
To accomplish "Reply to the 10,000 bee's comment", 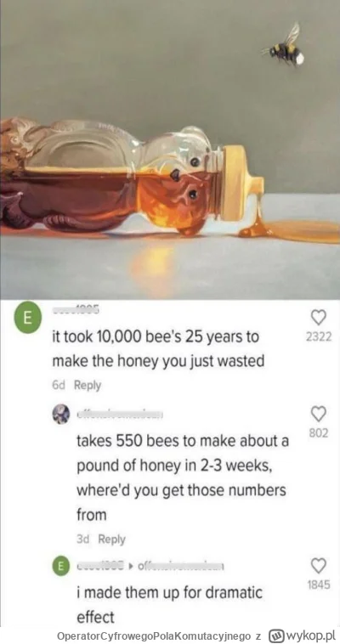I will [x=88, y=385].
